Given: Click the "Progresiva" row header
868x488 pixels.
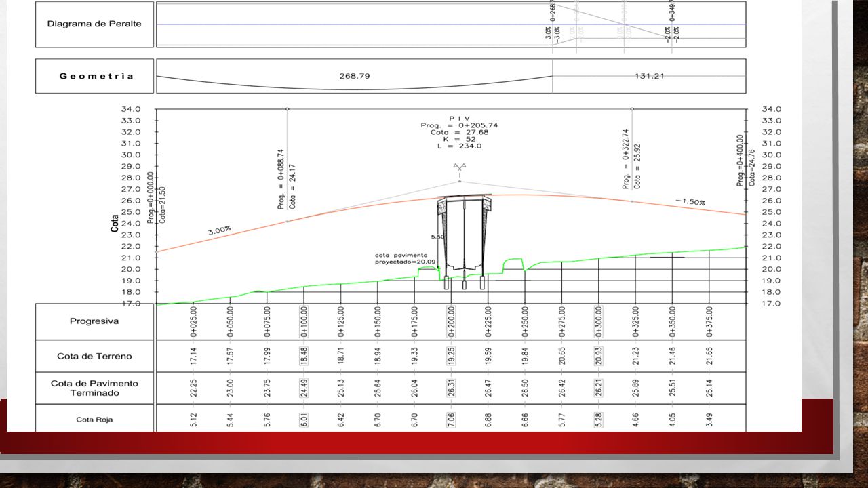Looking at the screenshot, I should pyautogui.click(x=95, y=321).
